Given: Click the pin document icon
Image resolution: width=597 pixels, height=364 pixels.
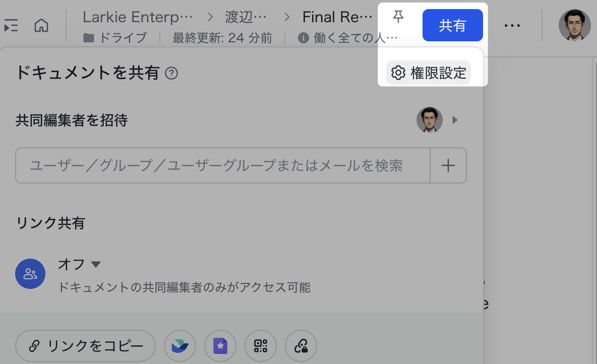Looking at the screenshot, I should pyautogui.click(x=398, y=18).
